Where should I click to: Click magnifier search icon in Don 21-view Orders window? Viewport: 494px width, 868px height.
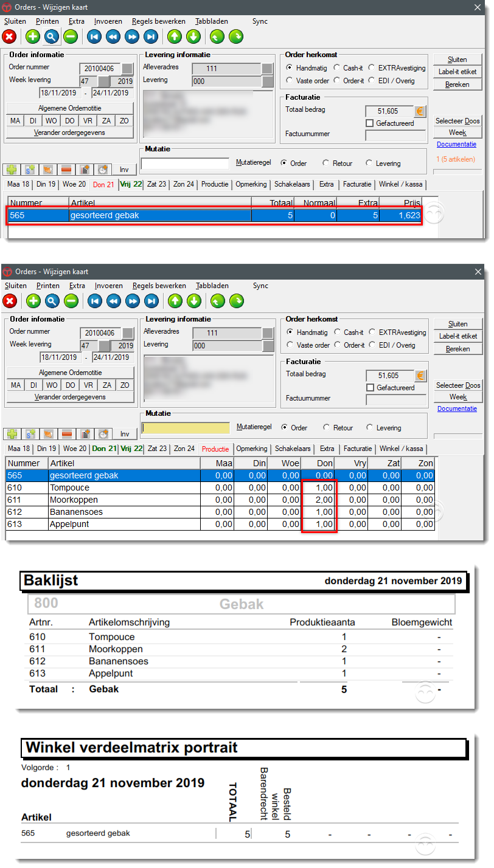(52, 36)
